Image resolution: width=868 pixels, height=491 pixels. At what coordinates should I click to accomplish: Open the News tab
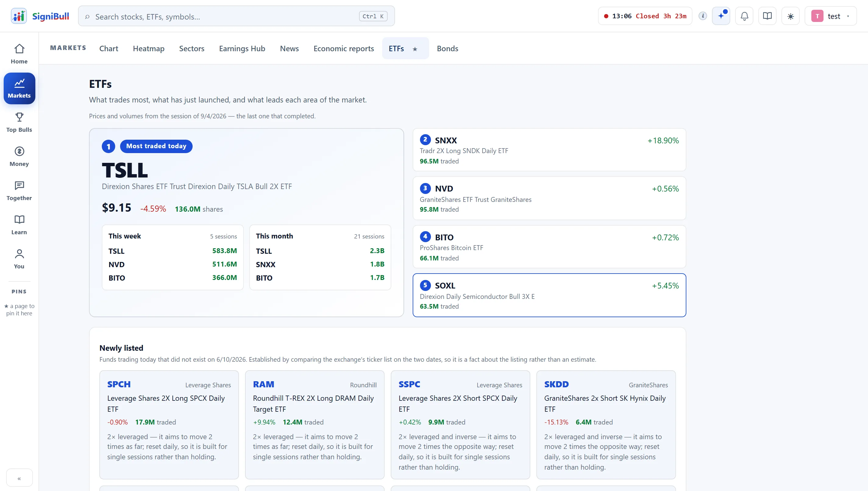click(289, 48)
